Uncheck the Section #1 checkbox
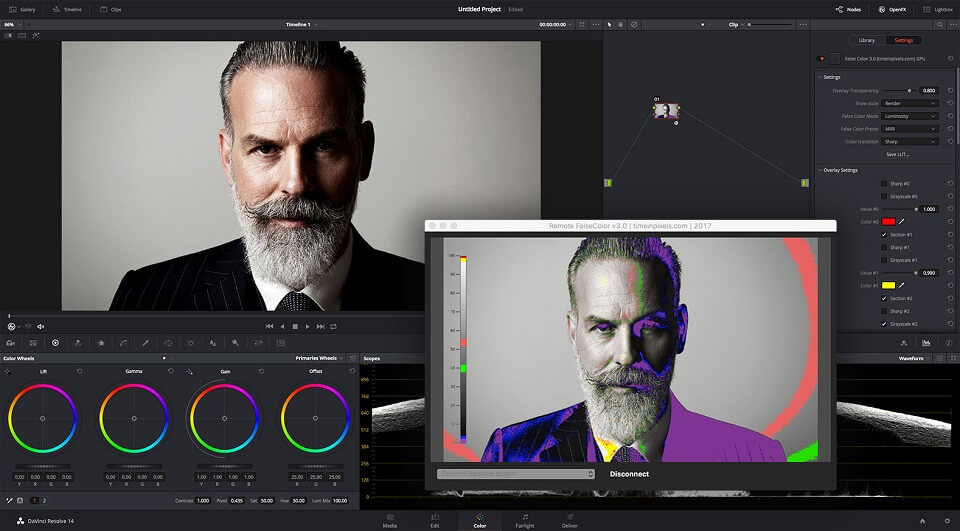 click(883, 235)
